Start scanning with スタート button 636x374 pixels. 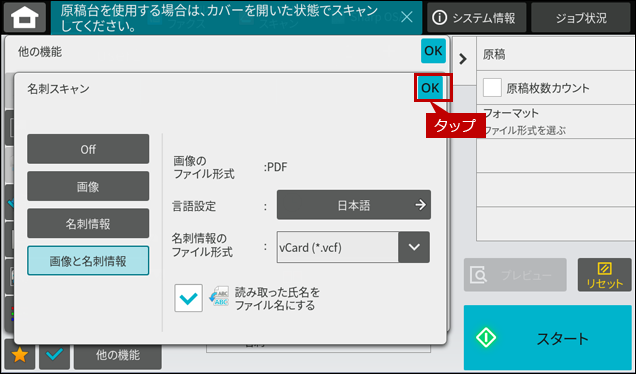[548, 337]
